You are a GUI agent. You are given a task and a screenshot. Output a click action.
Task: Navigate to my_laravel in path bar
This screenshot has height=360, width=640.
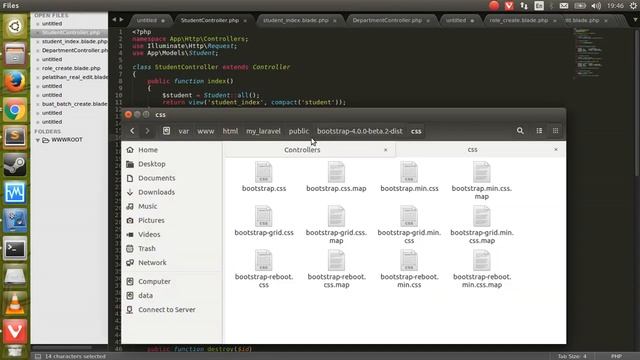point(263,131)
